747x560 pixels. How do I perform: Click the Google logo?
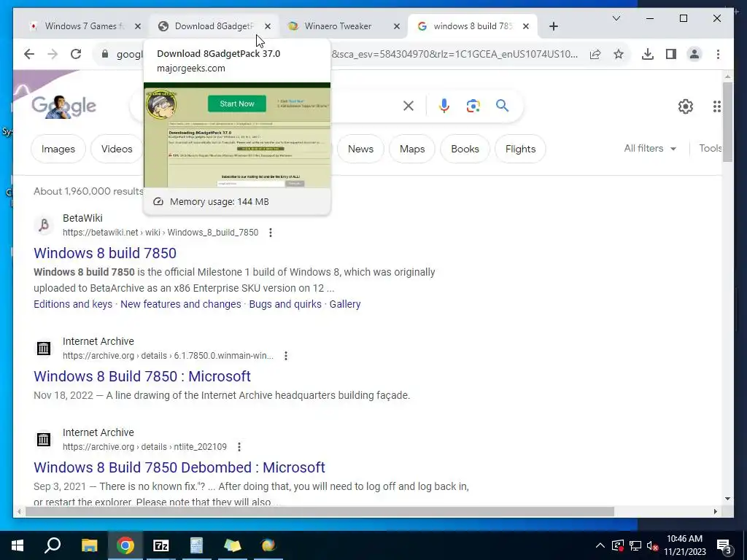tap(64, 106)
